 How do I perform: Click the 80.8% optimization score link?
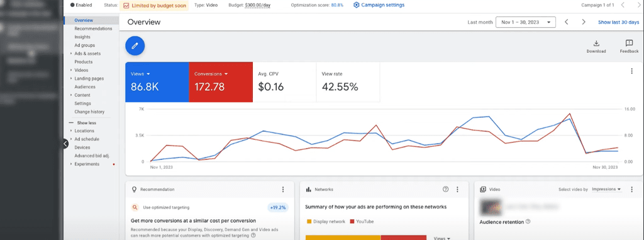[x=337, y=5]
